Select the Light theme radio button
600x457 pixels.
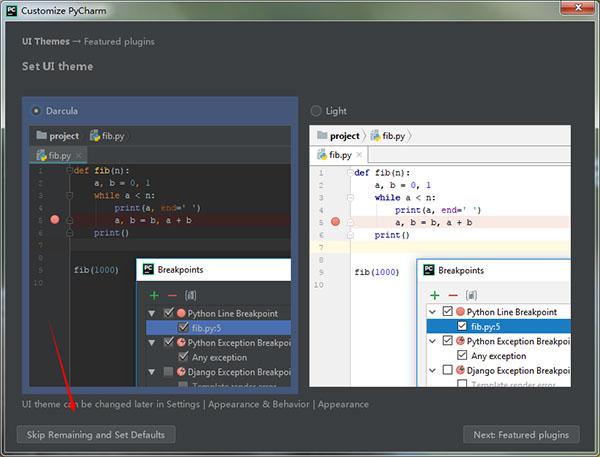tap(316, 111)
